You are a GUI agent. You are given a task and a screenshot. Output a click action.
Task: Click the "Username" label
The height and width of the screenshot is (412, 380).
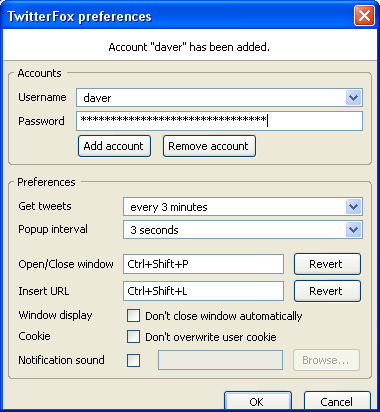(42, 97)
